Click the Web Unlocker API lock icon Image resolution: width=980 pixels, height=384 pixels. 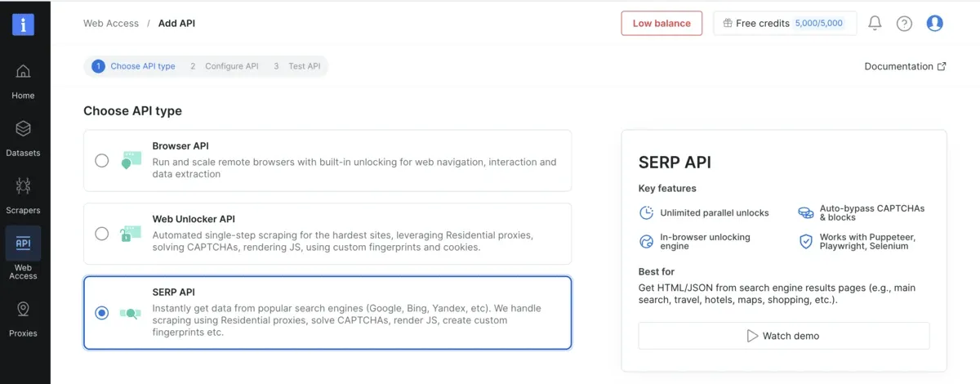pos(130,234)
